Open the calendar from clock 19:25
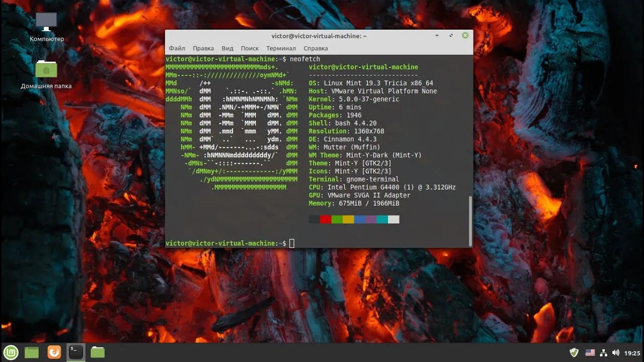Viewport: 644px width, 362px height. coord(632,353)
